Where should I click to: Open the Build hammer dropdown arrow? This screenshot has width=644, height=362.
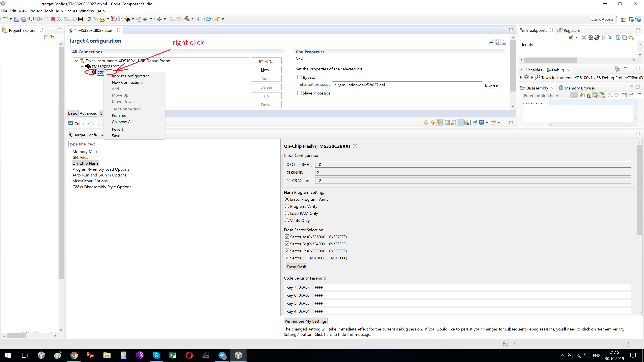pyautogui.click(x=193, y=19)
